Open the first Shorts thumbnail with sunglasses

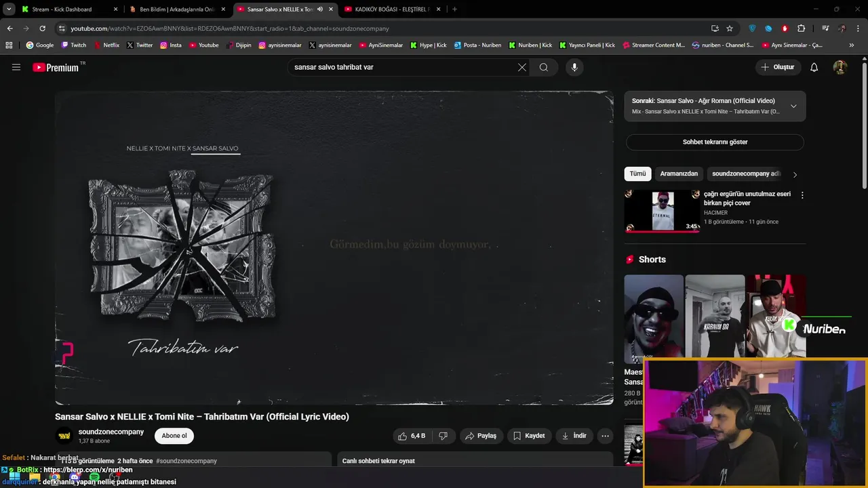654,319
